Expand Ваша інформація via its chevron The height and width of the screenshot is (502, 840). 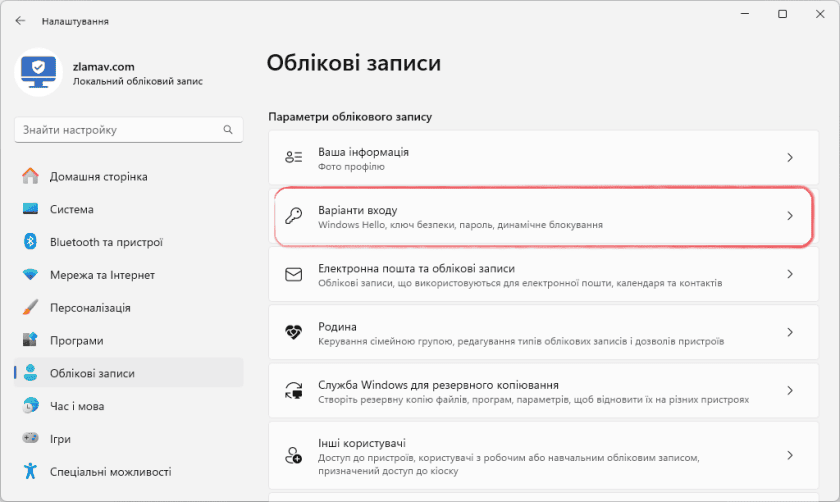[790, 158]
